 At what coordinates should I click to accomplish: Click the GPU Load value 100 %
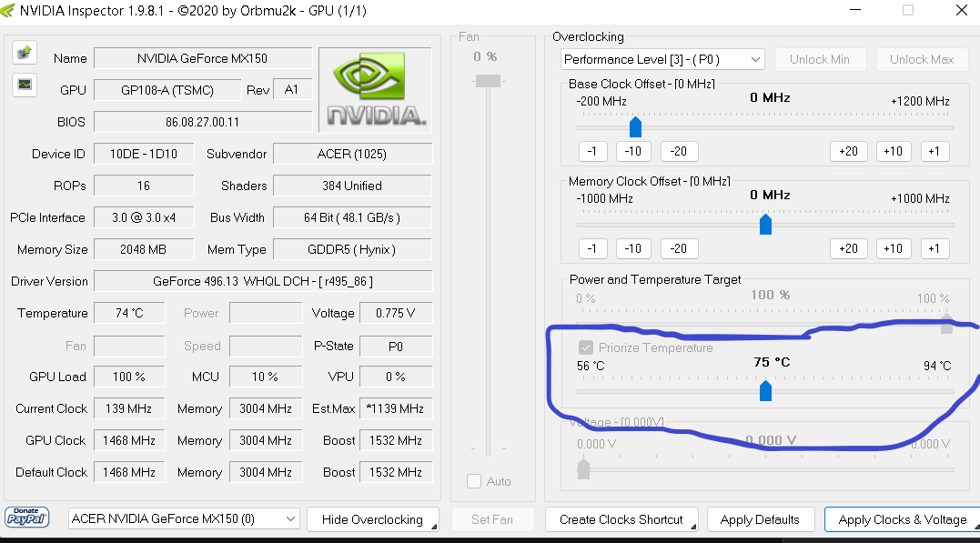click(x=129, y=377)
